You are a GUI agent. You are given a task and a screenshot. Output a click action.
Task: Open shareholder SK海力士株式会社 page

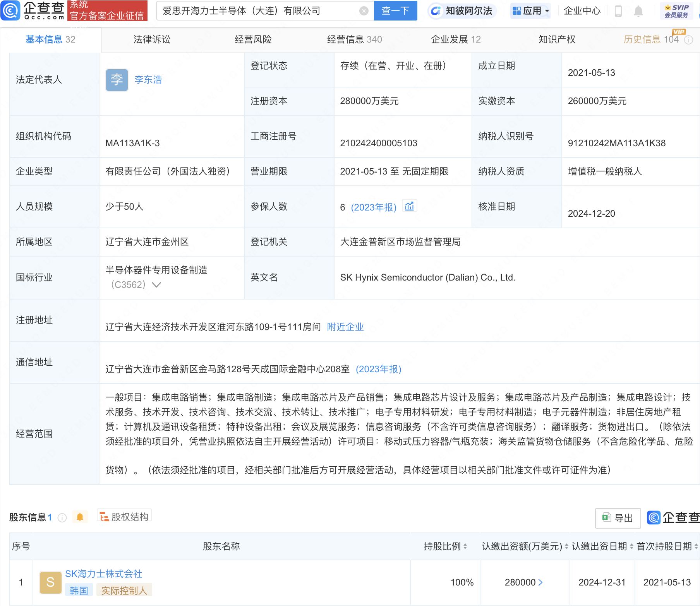click(103, 574)
